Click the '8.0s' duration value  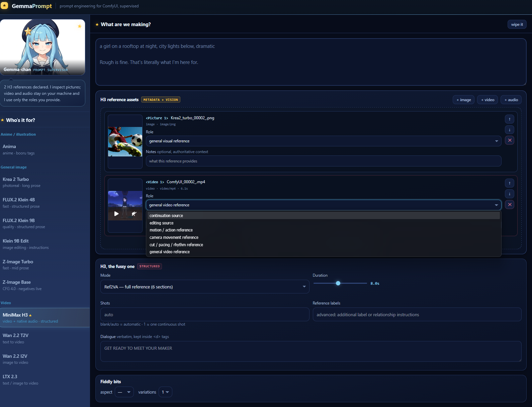375,283
